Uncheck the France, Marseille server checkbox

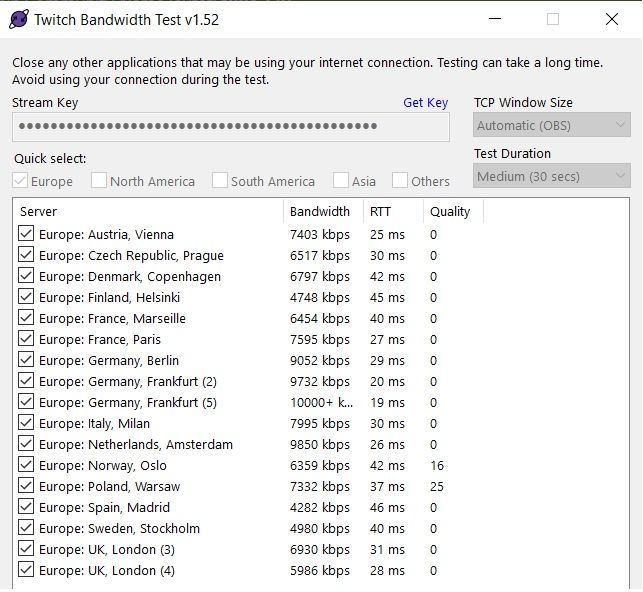click(x=26, y=318)
